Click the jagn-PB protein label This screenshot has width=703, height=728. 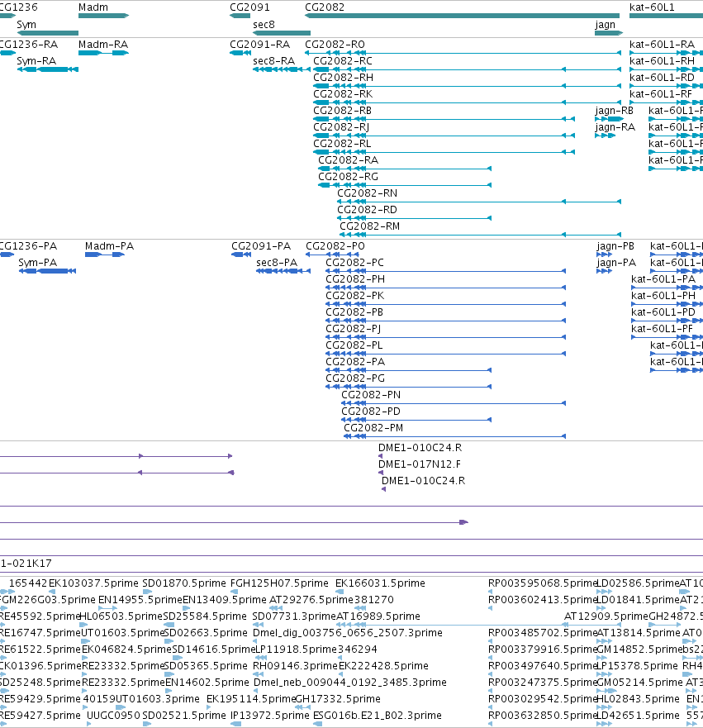[x=615, y=246]
